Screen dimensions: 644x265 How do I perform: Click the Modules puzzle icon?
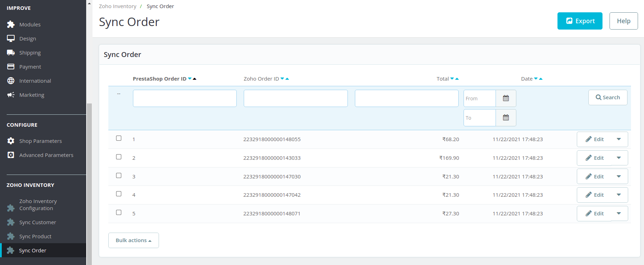pos(11,24)
